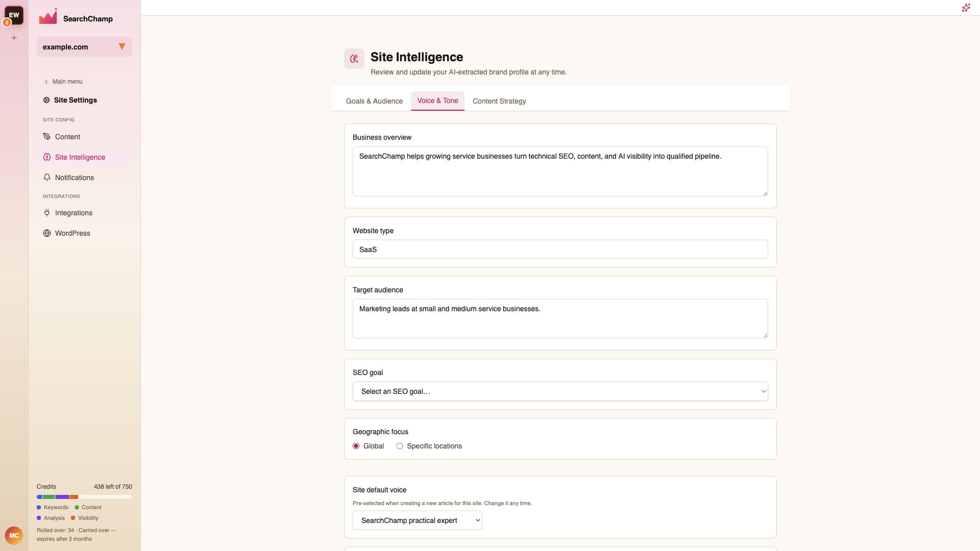Image resolution: width=980 pixels, height=551 pixels.
Task: Select the Global geographic focus radio
Action: pos(356,446)
